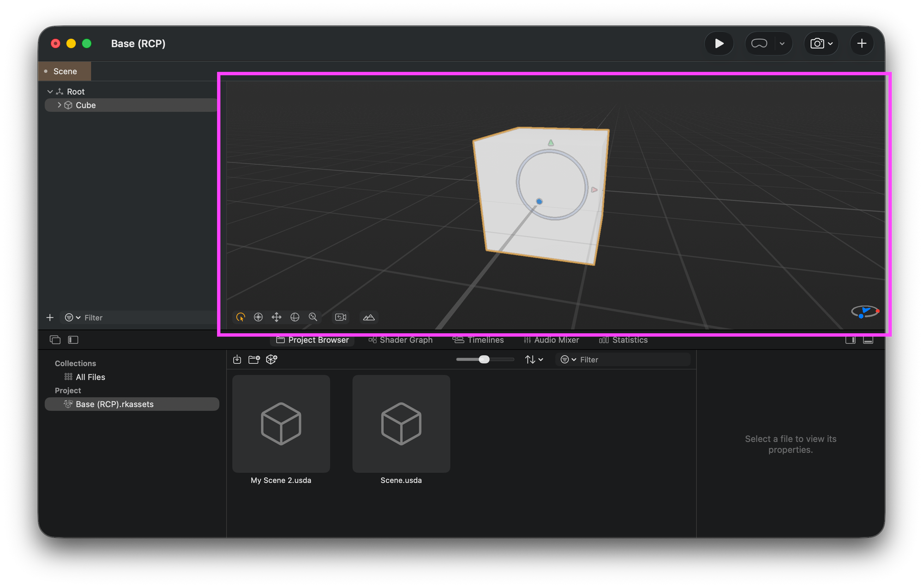923x588 pixels.
Task: Open the device selector dropdown arrow
Action: tap(782, 44)
